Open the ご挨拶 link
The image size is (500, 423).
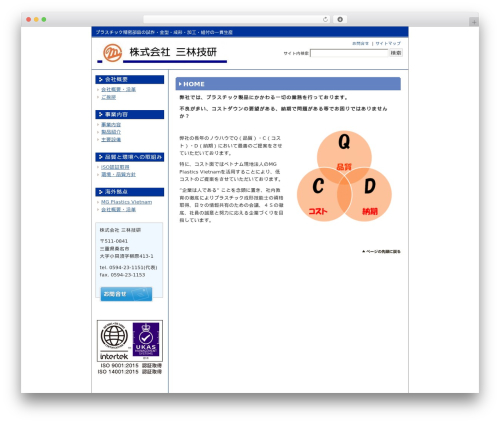pyautogui.click(x=108, y=97)
